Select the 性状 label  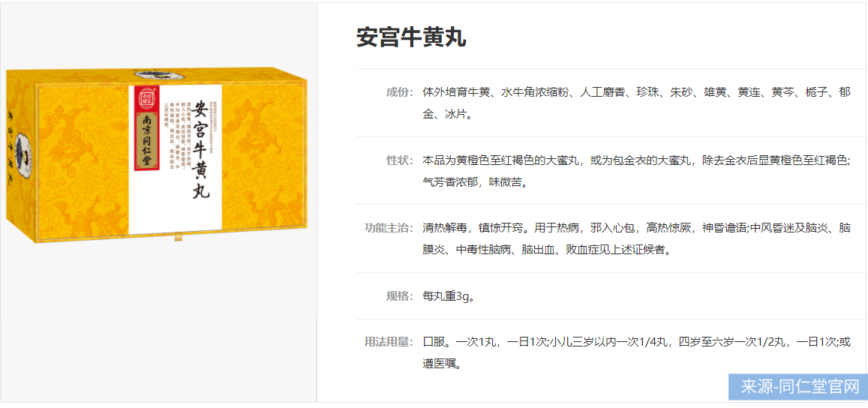tap(400, 160)
